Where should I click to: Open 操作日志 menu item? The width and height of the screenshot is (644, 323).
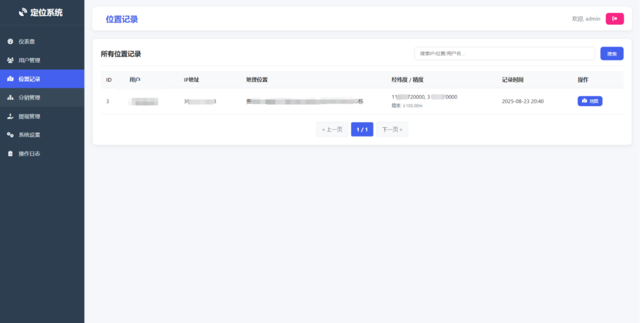(42, 154)
